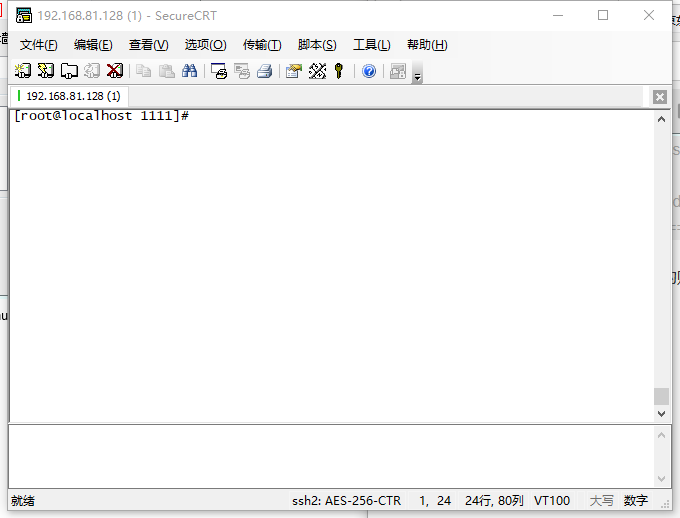Click the ssh2: AES-256-CTR status entry
The width and height of the screenshot is (680, 518).
coord(347,501)
